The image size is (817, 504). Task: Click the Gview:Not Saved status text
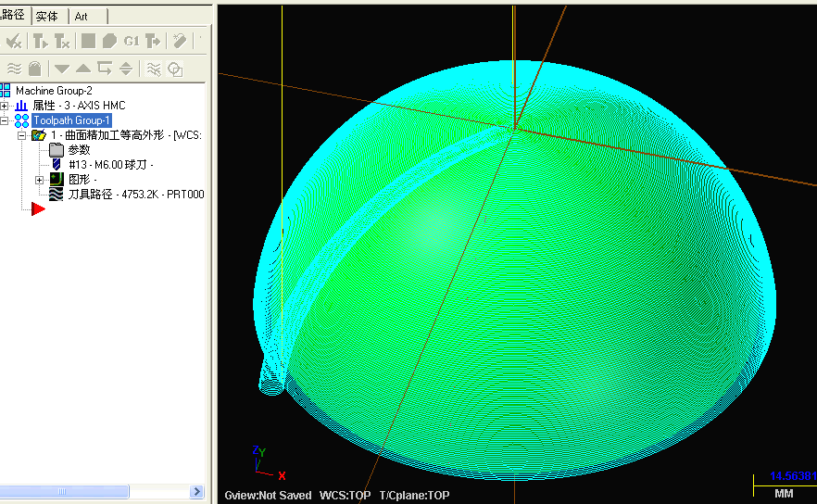coord(268,495)
